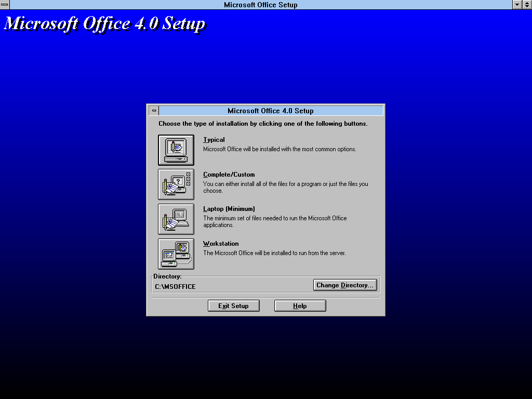Pick the Laptop (Minimum) installation icon button
532x399 pixels.
click(x=176, y=219)
